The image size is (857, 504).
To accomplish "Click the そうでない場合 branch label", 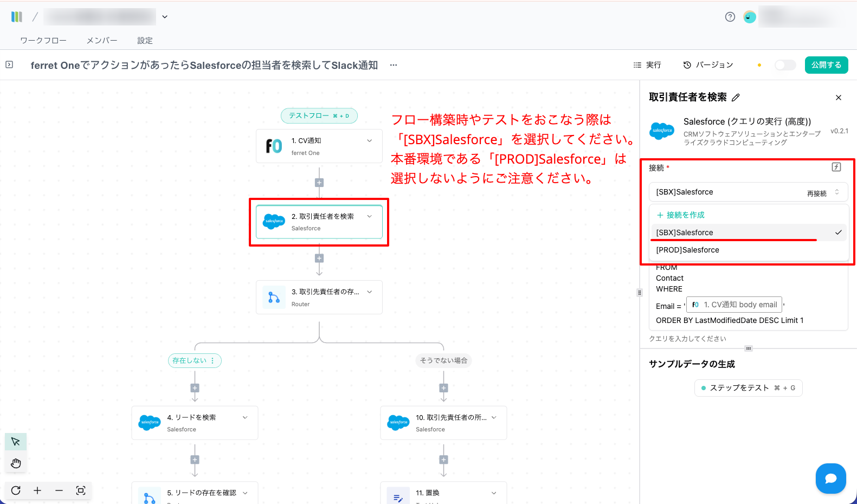I will [443, 360].
